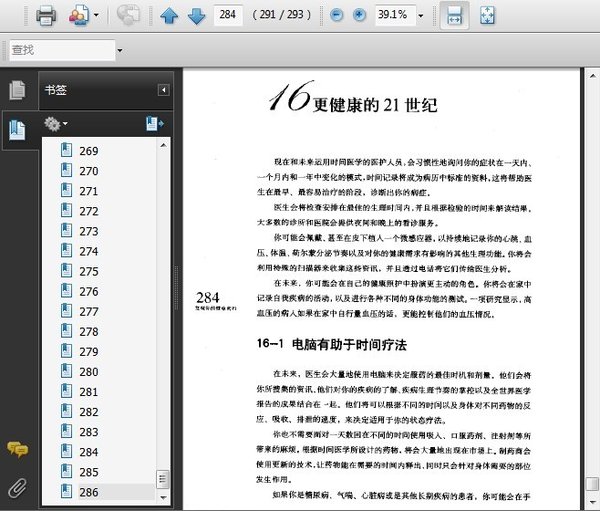
Task: Toggle the Bookmarks panel sidebar button
Action: [x=17, y=128]
